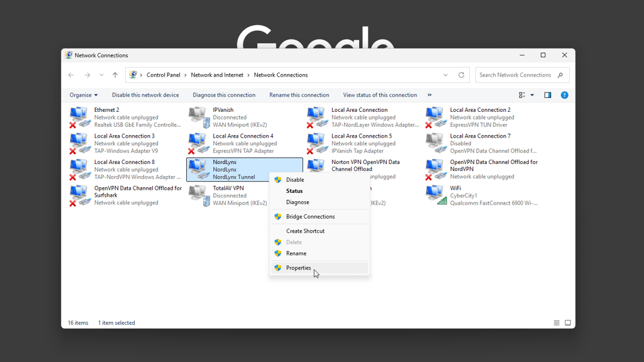Click the Local Area Connection 3 icon
644x362 pixels.
pos(80,143)
